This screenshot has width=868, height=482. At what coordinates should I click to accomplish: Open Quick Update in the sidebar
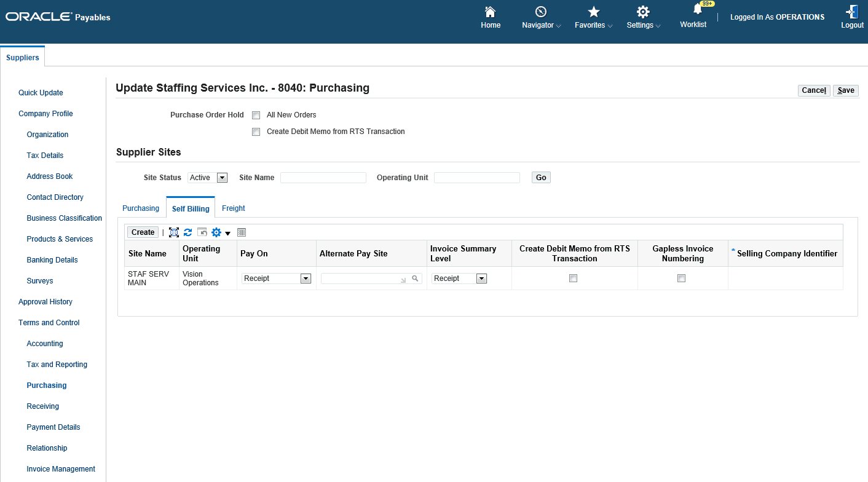click(41, 93)
